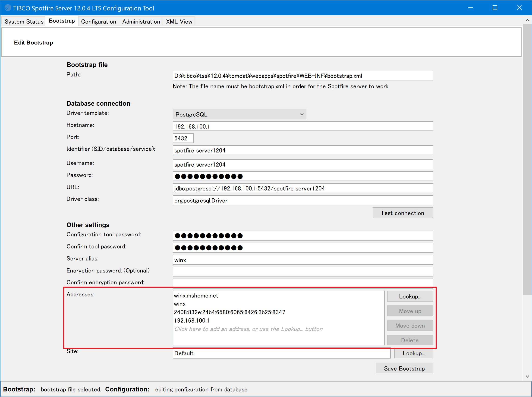Screen dimensions: 532x397
Task: Click the scrollbar down arrow
Action: point(527,377)
